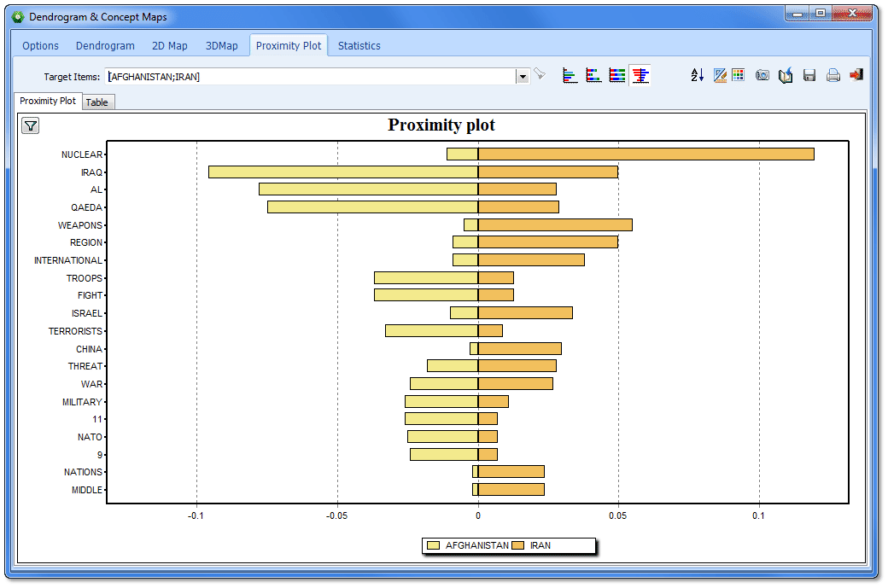888x588 pixels.
Task: Switch to the Dendrogram tab
Action: coord(105,46)
